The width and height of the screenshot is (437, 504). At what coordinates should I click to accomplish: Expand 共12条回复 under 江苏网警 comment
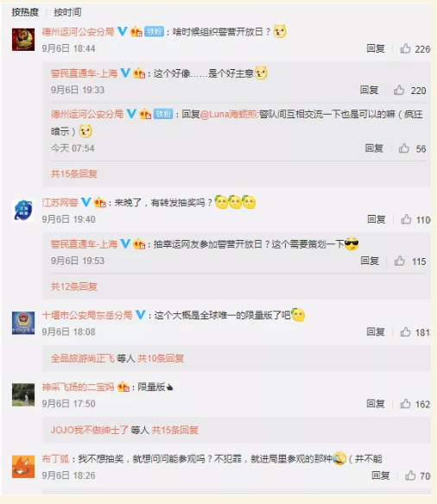click(74, 287)
